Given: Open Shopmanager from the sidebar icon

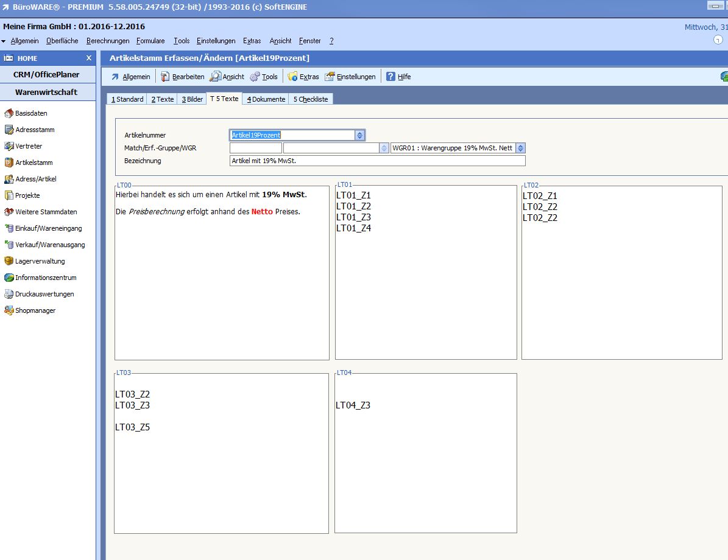Looking at the screenshot, I should [x=9, y=310].
